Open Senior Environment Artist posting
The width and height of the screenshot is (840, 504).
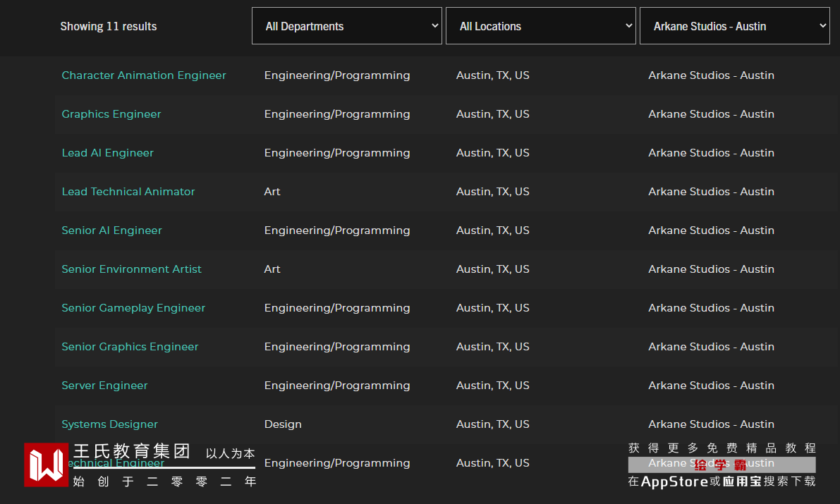(x=131, y=269)
